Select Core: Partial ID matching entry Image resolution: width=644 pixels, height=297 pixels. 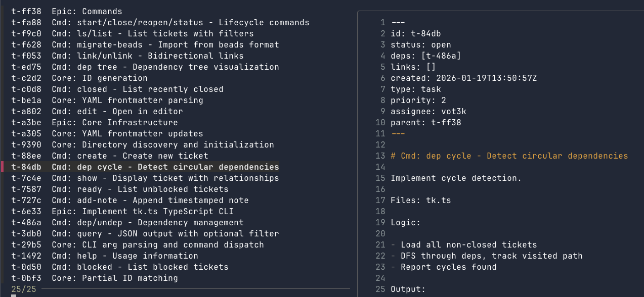click(x=94, y=278)
